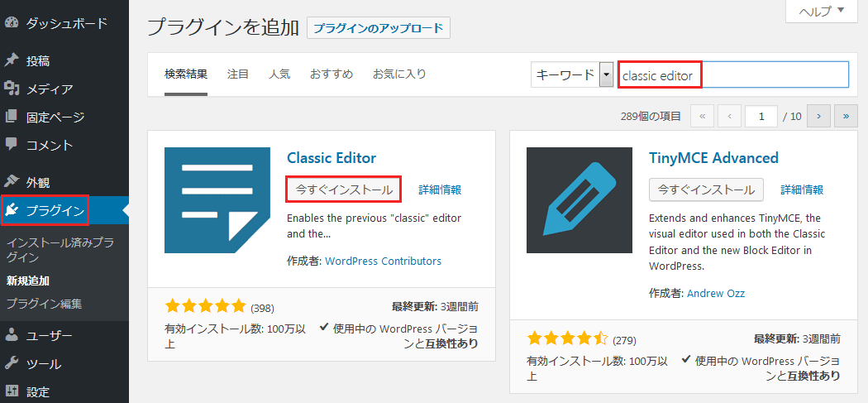
Task: Click the Pages icon (固定ページ)
Action: coord(12,117)
